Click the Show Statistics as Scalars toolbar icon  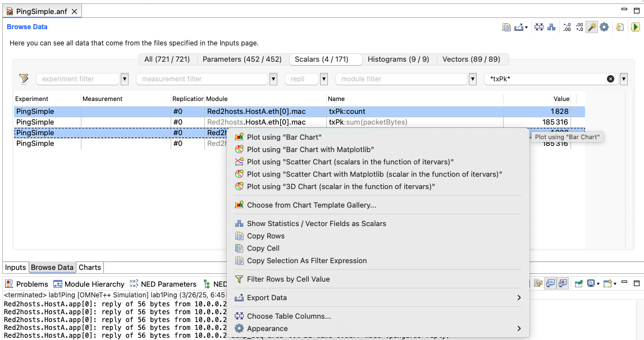[x=551, y=27]
